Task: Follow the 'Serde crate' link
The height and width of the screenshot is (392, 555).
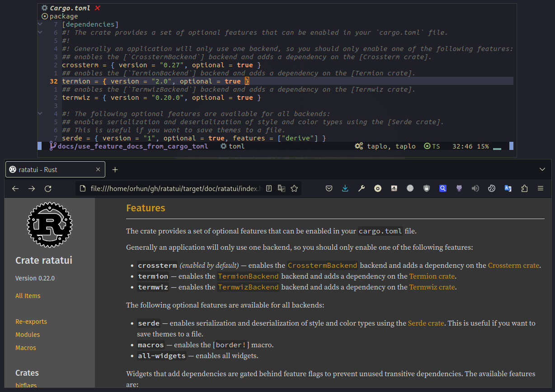Action: click(x=426, y=323)
